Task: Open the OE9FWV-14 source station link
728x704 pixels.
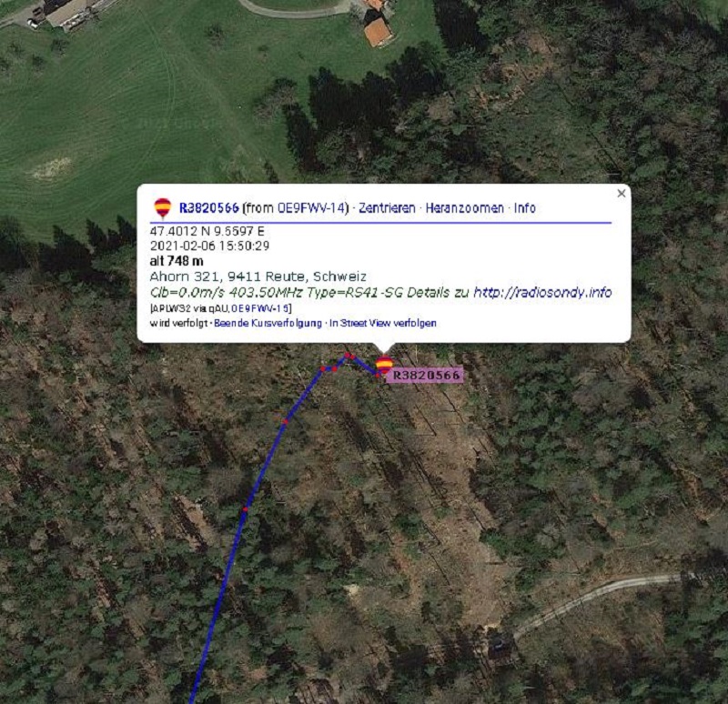Action: tap(311, 208)
